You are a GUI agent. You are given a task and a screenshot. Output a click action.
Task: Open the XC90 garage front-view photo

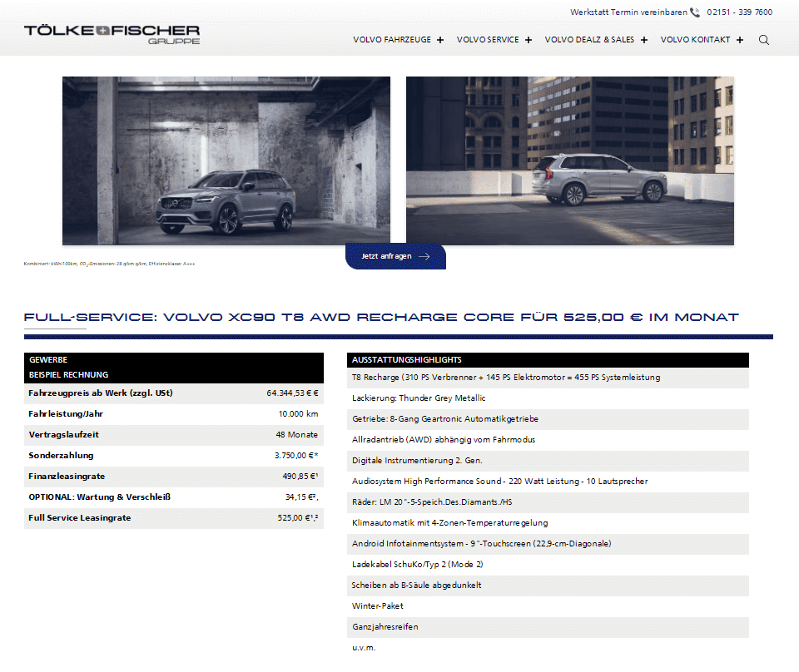click(x=226, y=161)
